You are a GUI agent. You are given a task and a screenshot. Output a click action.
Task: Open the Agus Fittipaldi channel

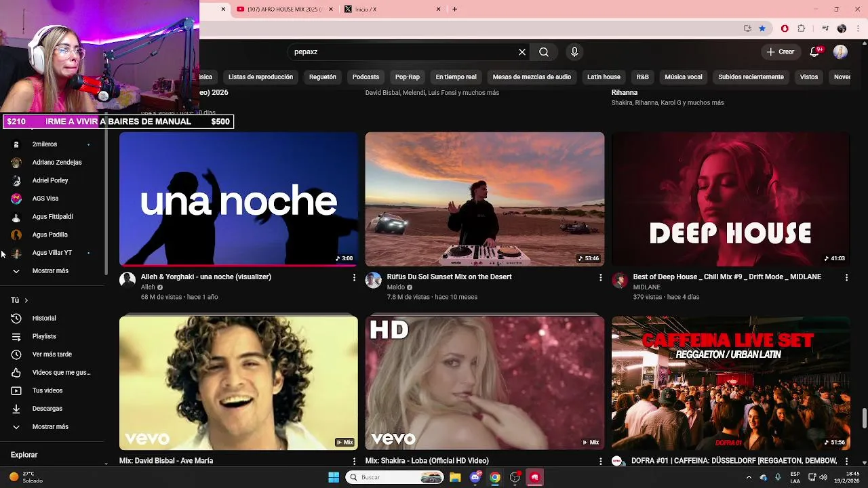(x=53, y=216)
